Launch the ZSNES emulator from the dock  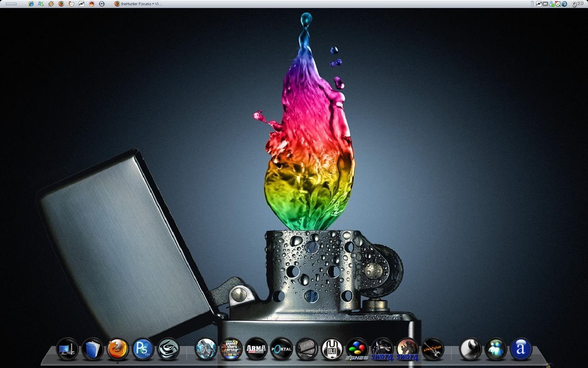point(357,349)
